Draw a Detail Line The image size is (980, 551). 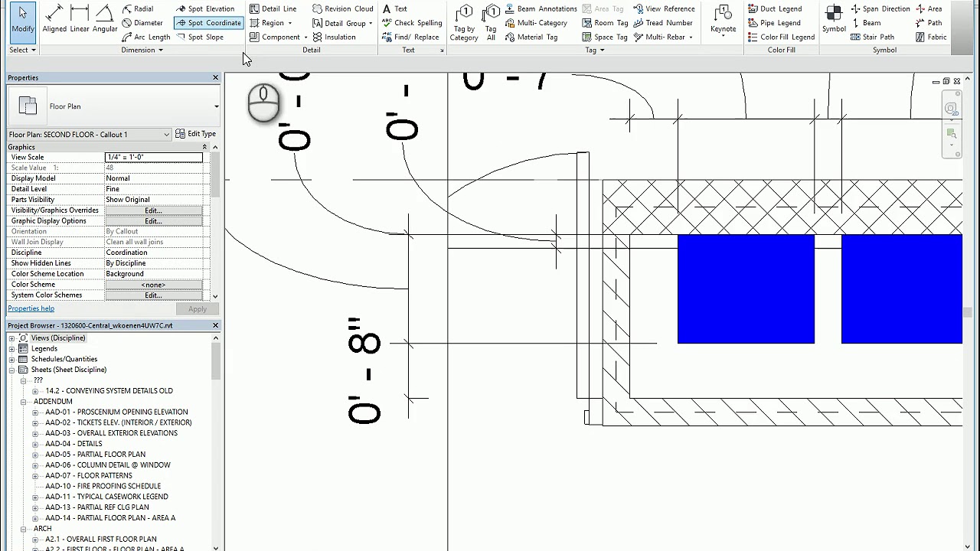coord(273,9)
